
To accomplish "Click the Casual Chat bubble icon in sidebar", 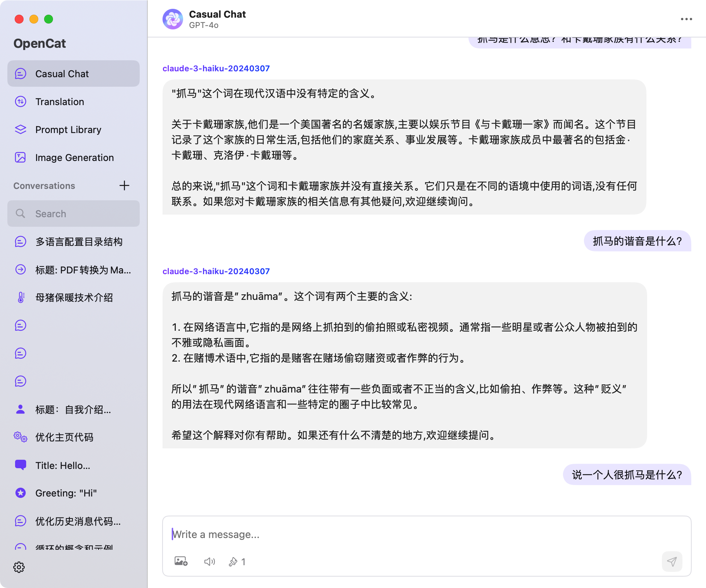I will 21,73.
